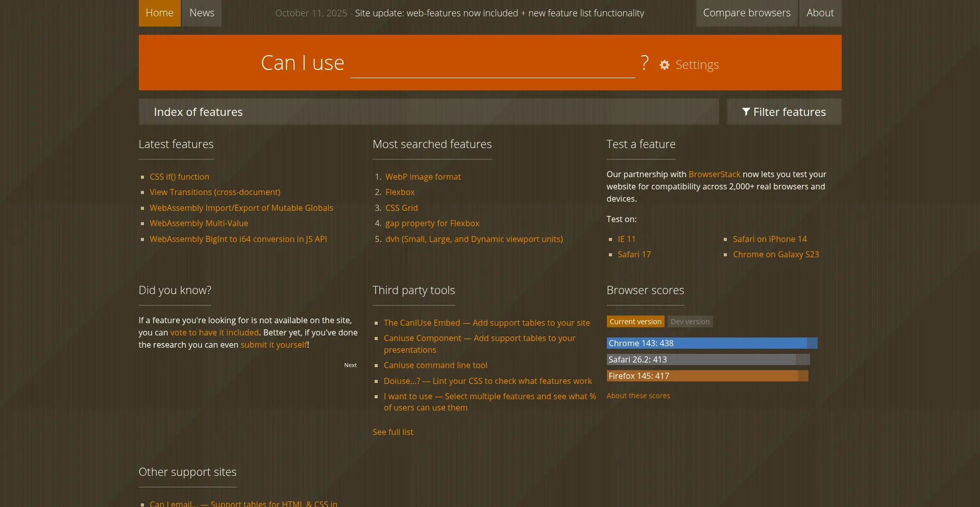The width and height of the screenshot is (980, 507).
Task: Show Next did-you-know tip
Action: tap(350, 365)
